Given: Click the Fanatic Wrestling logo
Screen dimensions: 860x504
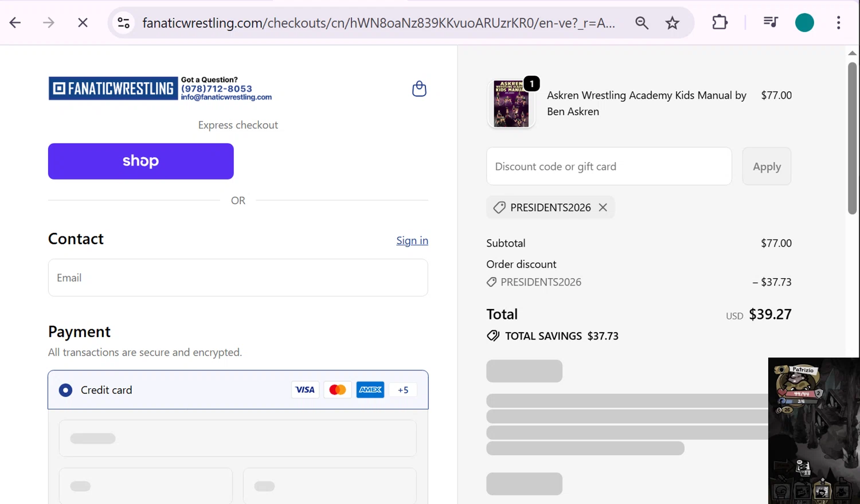Looking at the screenshot, I should (x=113, y=88).
